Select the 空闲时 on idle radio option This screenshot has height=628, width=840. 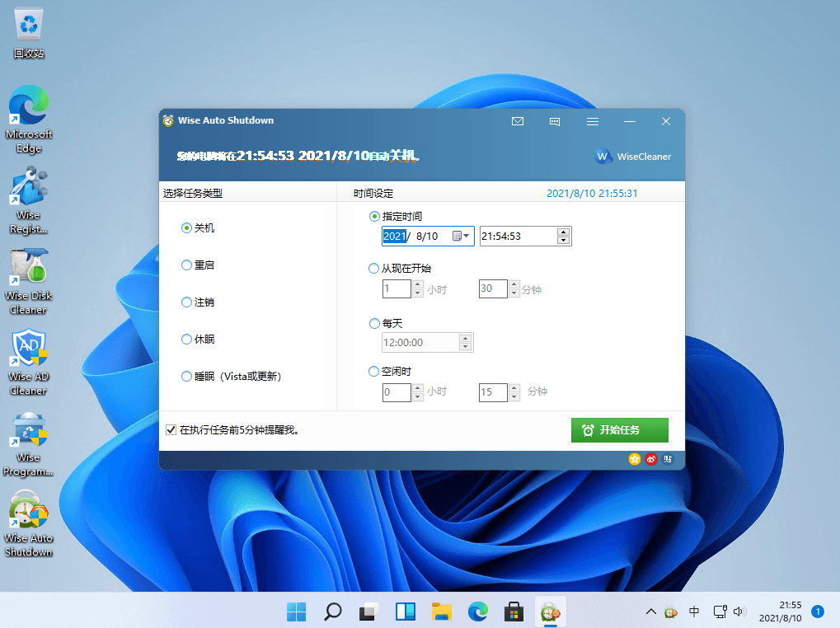click(x=390, y=372)
